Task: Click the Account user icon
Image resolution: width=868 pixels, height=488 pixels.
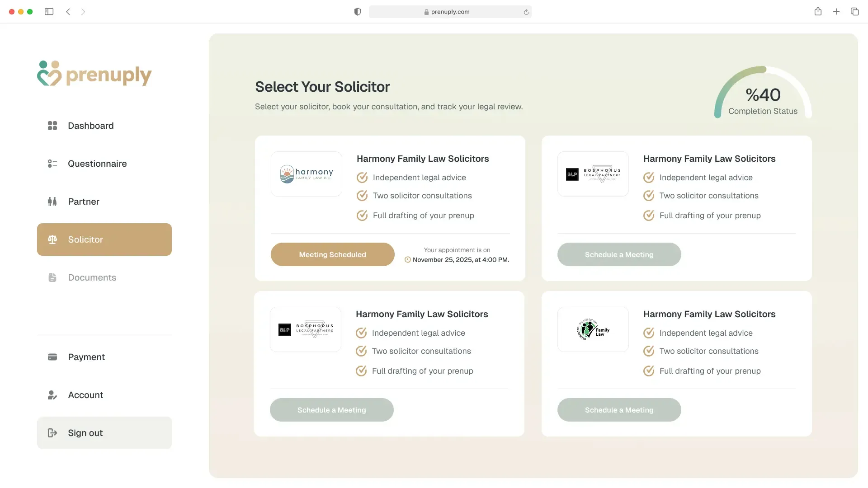Action: tap(52, 395)
